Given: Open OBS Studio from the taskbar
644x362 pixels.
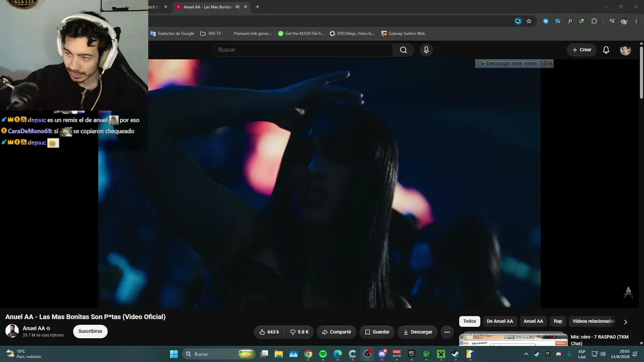Looking at the screenshot, I should 367,354.
